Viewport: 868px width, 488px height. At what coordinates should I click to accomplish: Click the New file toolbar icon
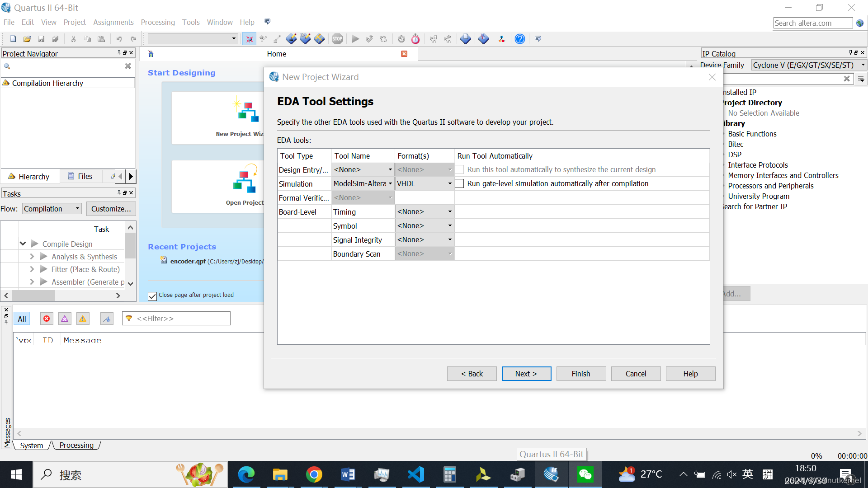[x=13, y=39]
